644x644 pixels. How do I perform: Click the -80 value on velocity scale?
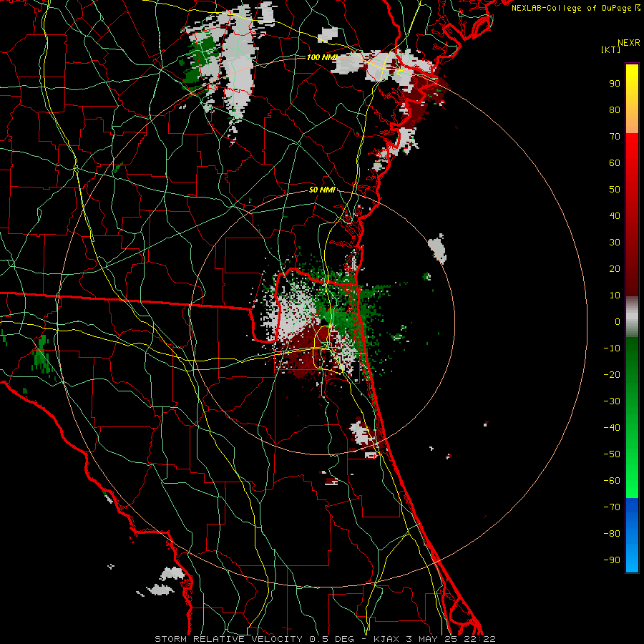click(612, 534)
